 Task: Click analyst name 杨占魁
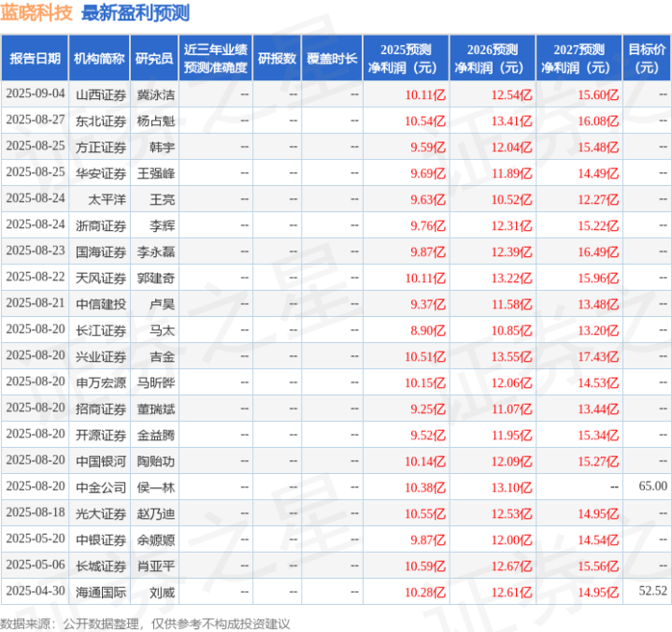point(155,122)
